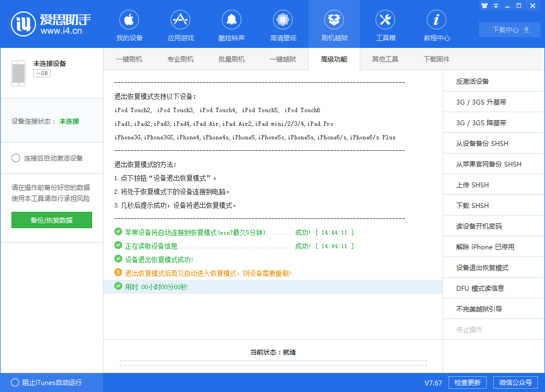This screenshot has height=392, width=545.
Task: Switch to 下载固件 tab
Action: click(x=436, y=59)
